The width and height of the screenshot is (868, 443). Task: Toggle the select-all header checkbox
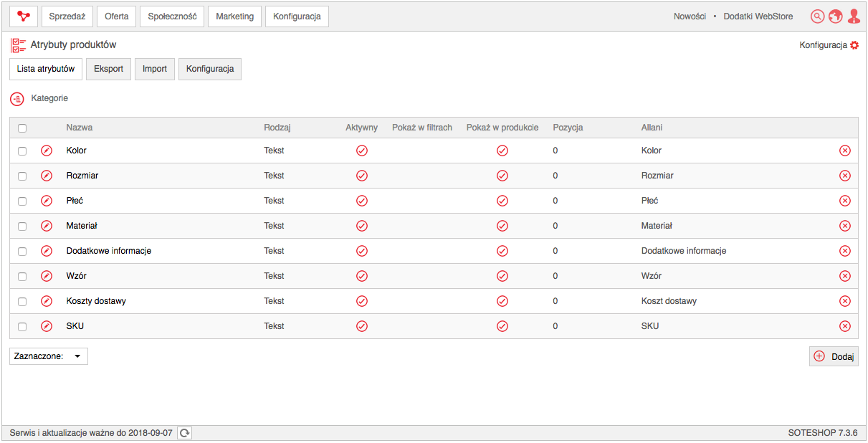tap(22, 128)
